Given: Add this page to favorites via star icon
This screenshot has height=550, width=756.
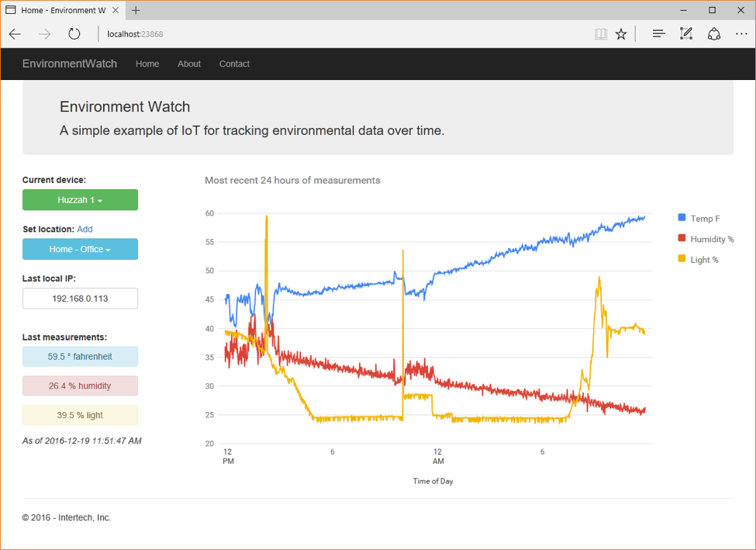Looking at the screenshot, I should pos(621,33).
